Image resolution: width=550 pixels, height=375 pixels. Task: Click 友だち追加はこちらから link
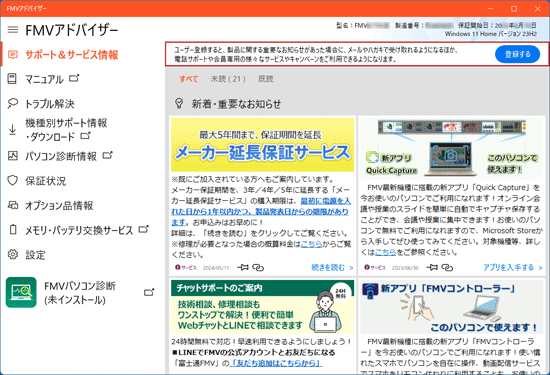tap(276, 363)
